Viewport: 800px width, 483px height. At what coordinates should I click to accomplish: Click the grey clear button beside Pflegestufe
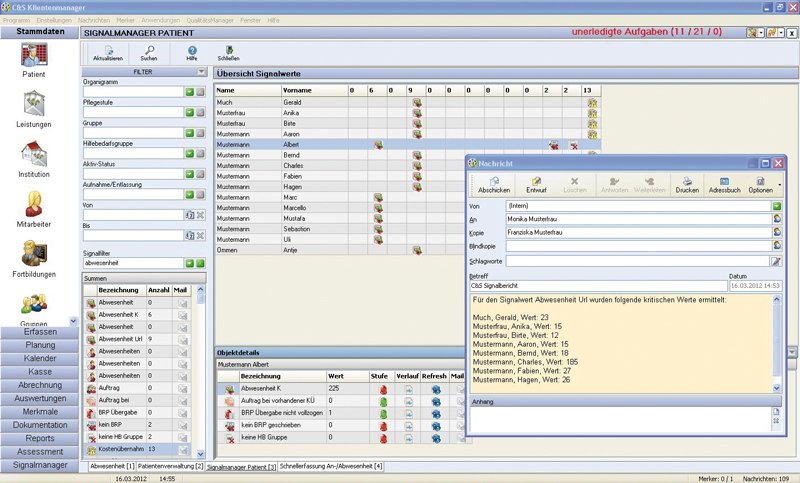click(201, 112)
